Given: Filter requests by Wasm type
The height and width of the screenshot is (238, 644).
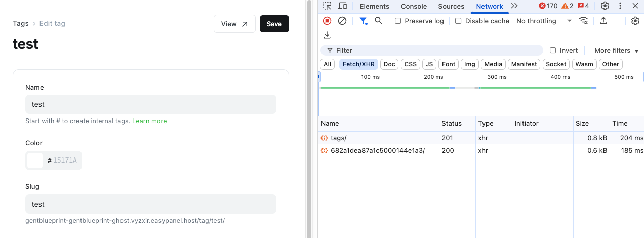Looking at the screenshot, I should pyautogui.click(x=584, y=64).
